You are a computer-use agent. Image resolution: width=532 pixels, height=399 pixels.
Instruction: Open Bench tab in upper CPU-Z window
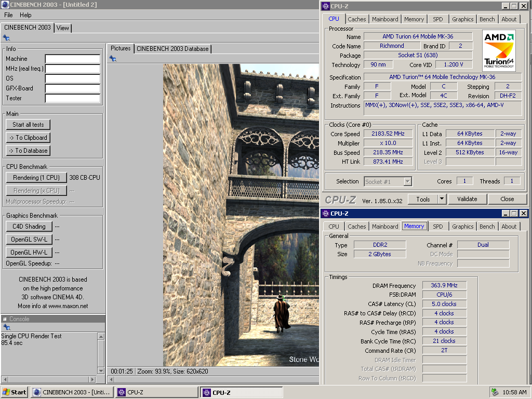(487, 19)
